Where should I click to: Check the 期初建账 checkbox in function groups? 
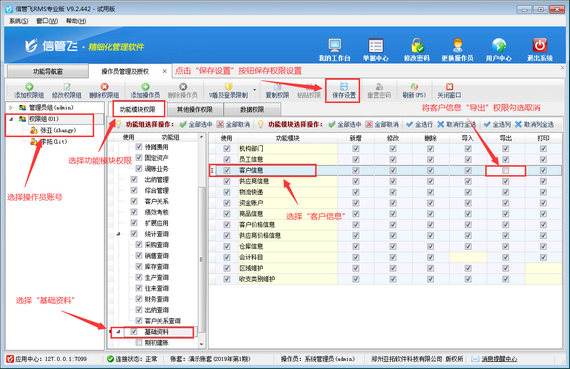coord(139,342)
